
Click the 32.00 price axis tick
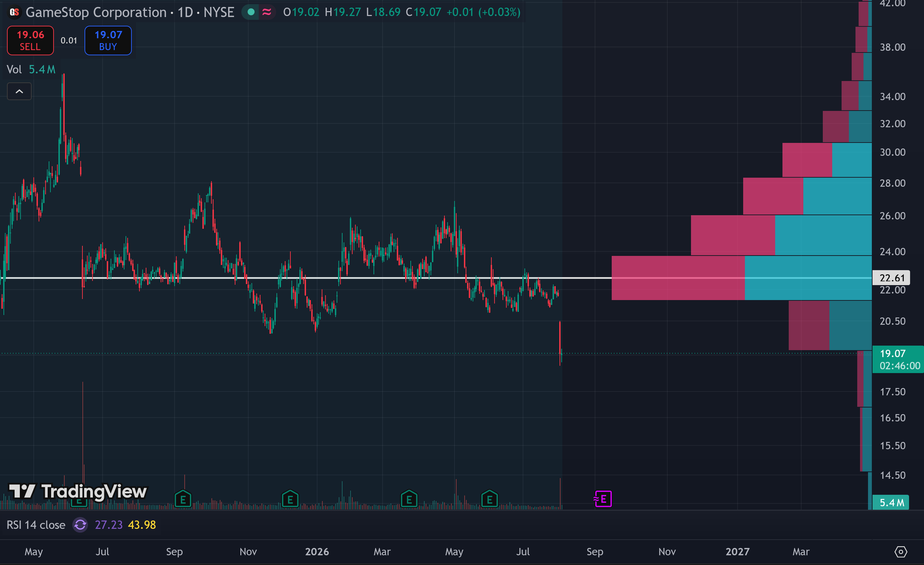pos(892,124)
